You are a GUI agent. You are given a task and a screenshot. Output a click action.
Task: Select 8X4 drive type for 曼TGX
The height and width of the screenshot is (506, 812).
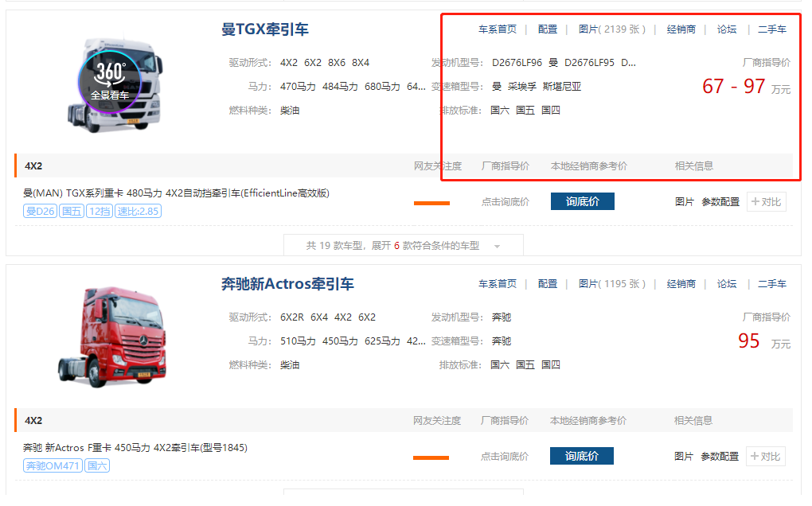[x=361, y=63]
